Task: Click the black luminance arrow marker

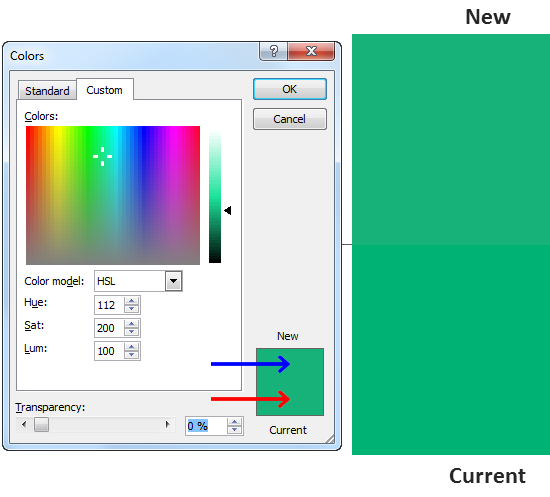Action: [228, 210]
